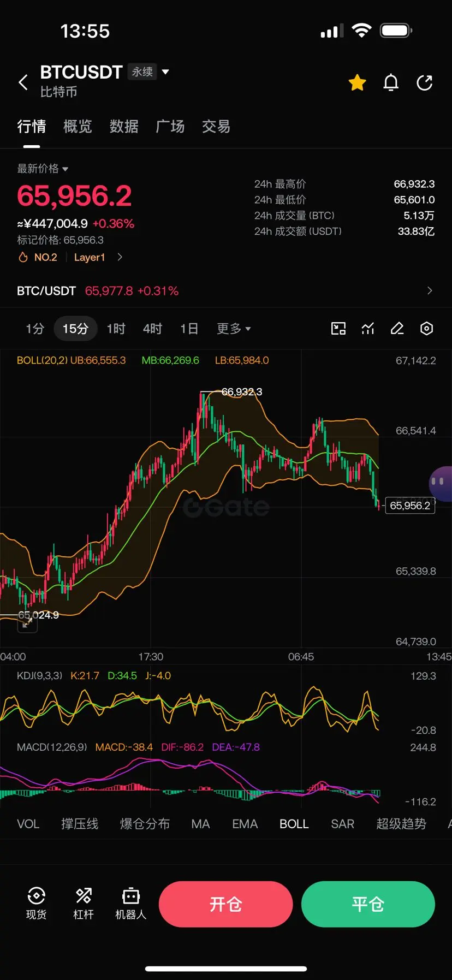Toggle the 超级趋势 indicator
Image resolution: width=452 pixels, height=980 pixels.
pos(401,824)
